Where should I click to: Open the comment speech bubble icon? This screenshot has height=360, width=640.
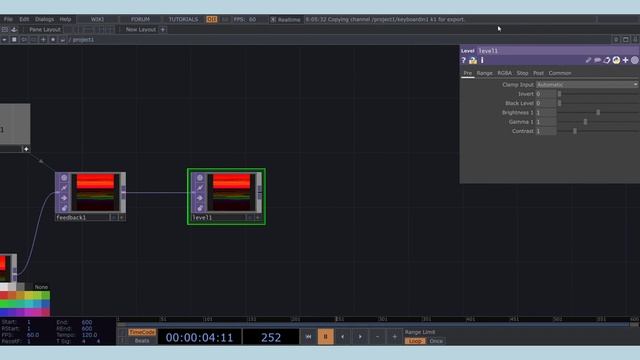pyautogui.click(x=598, y=60)
